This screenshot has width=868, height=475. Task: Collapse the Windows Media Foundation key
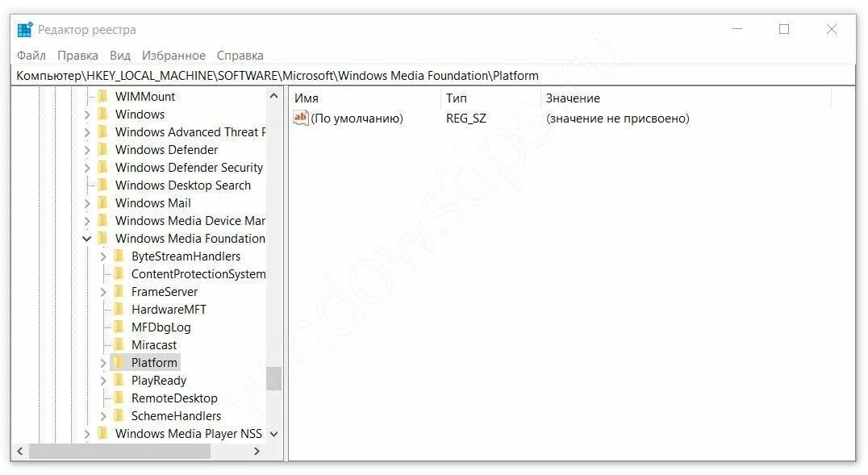coord(87,239)
